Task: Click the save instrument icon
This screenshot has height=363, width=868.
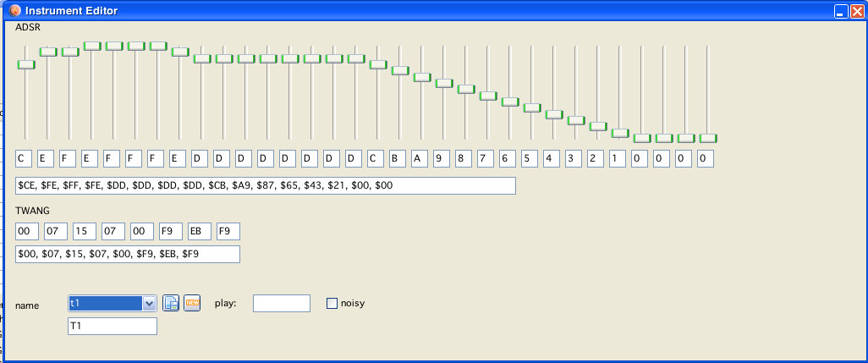Action: click(x=171, y=303)
